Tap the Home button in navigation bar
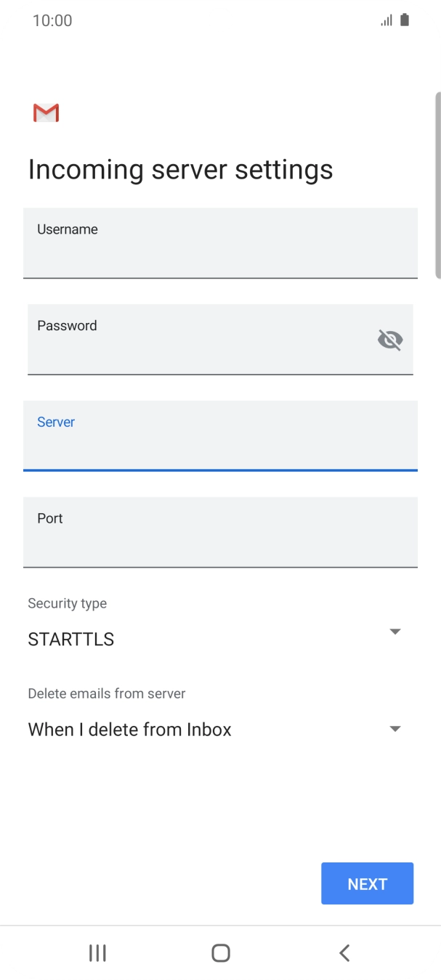 pos(220,953)
